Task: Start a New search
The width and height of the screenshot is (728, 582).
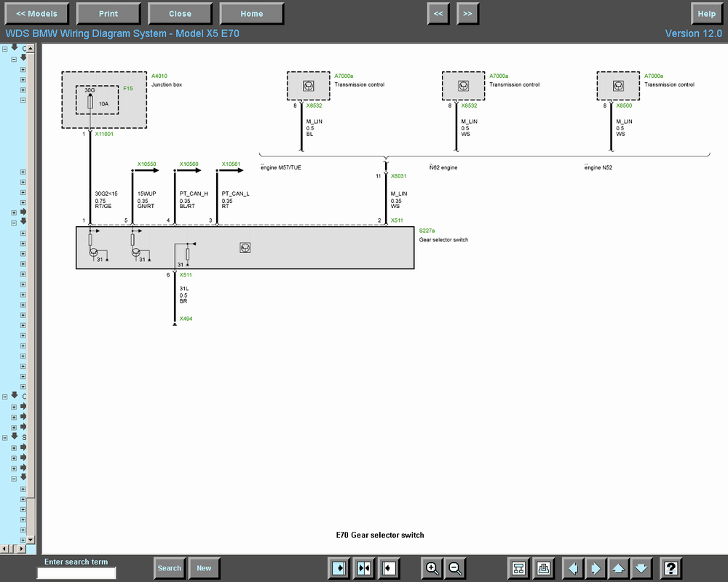Action: 204,568
